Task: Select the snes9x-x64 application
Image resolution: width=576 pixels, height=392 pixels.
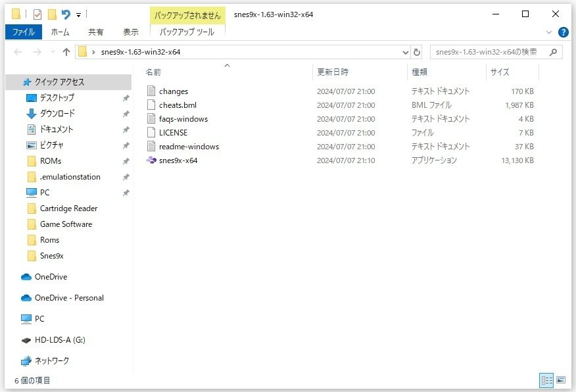Action: click(178, 160)
